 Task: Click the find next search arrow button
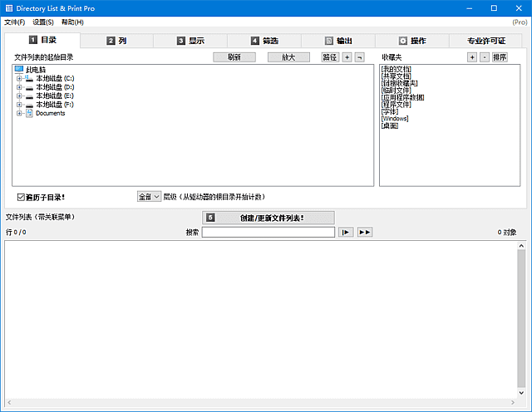[347, 233]
